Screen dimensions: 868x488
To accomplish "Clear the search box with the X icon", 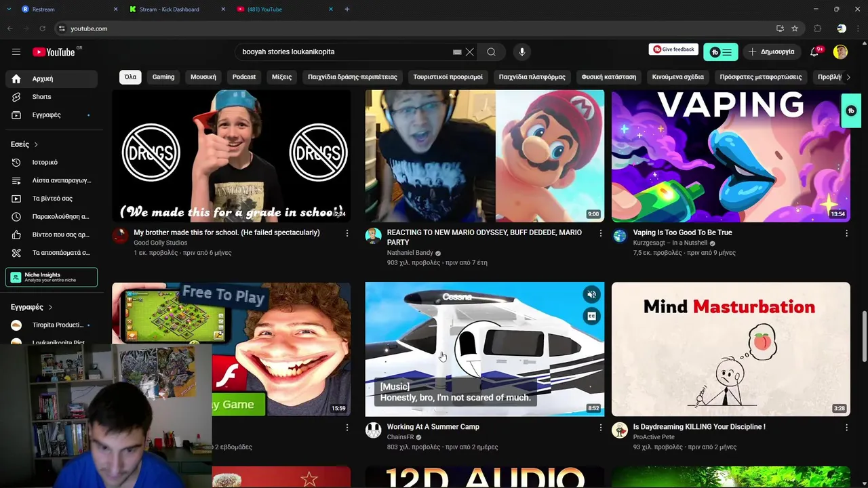I will point(469,52).
